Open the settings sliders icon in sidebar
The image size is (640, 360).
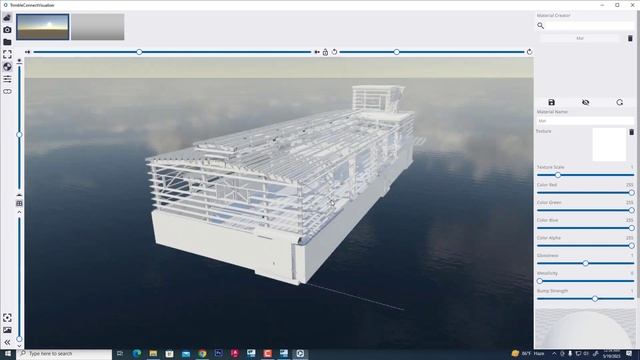[7, 79]
